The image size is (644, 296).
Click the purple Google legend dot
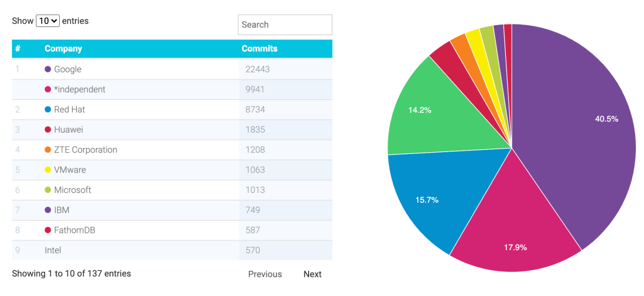pos(48,69)
